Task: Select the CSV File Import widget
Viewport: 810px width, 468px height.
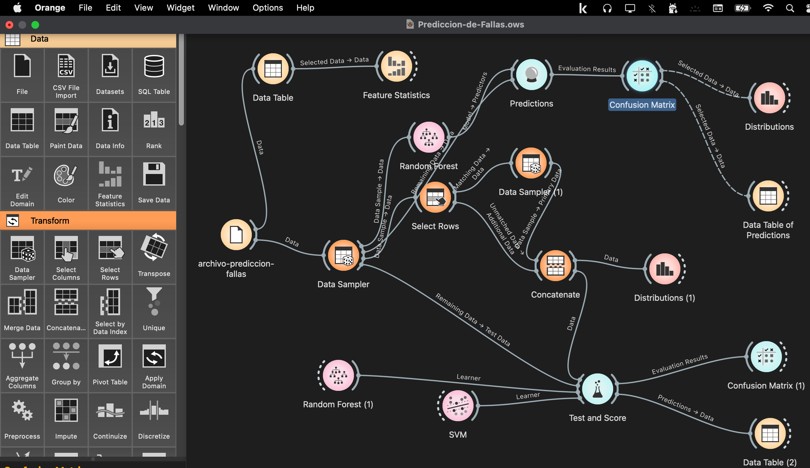Action: 66,75
